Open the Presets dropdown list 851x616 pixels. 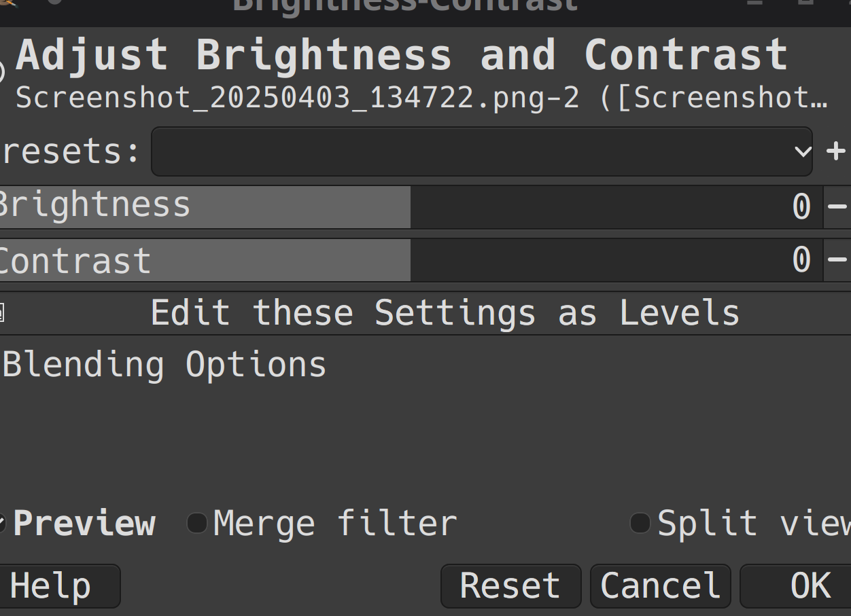pyautogui.click(x=482, y=151)
